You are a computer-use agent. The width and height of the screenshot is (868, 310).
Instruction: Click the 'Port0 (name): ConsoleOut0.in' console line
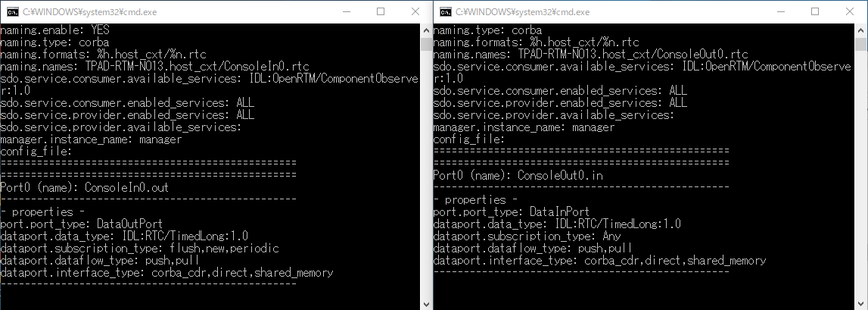pos(518,176)
